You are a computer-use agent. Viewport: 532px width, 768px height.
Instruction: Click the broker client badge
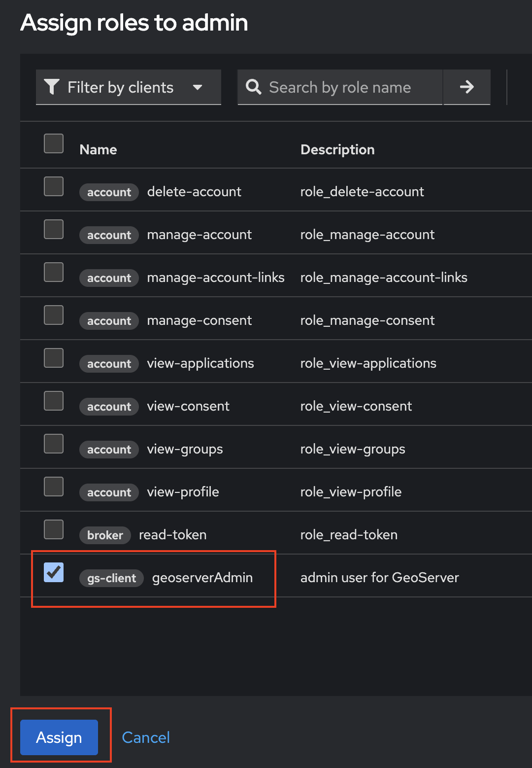click(105, 535)
